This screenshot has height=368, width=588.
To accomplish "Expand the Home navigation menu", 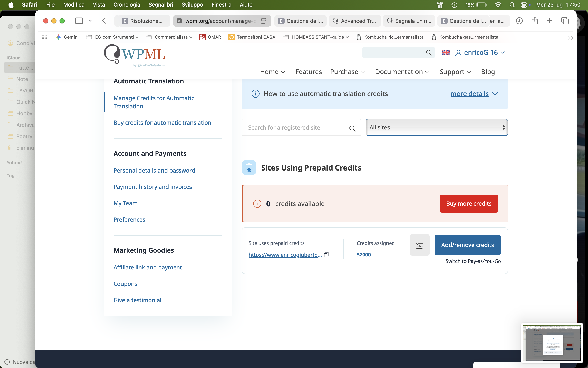I will (272, 72).
